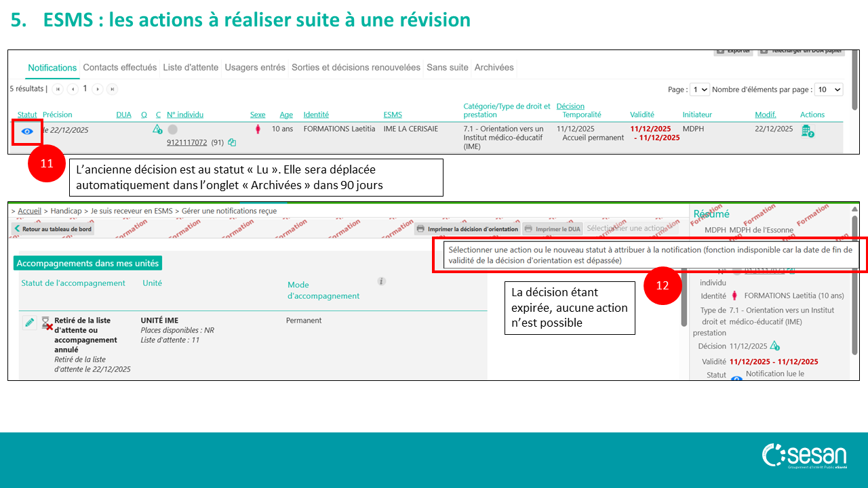Click the 'Accueil' breadcrumb link
The width and height of the screenshot is (868, 488).
tap(29, 211)
